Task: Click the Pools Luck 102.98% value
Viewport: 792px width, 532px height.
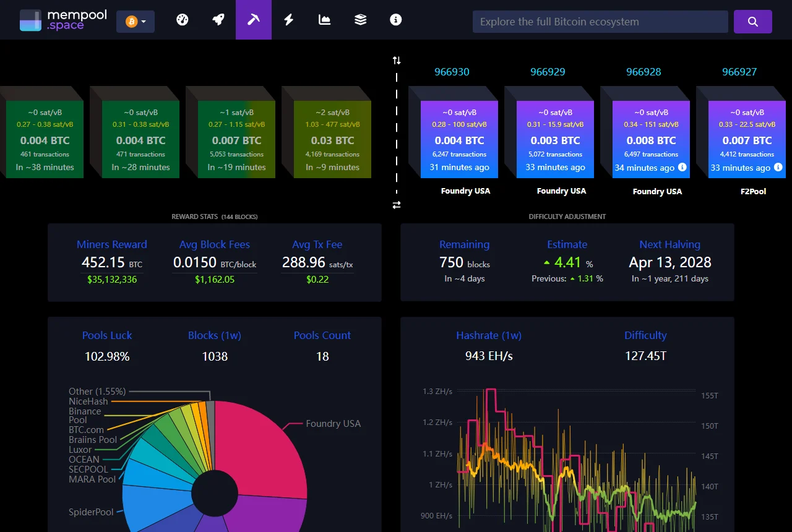Action: point(107,356)
